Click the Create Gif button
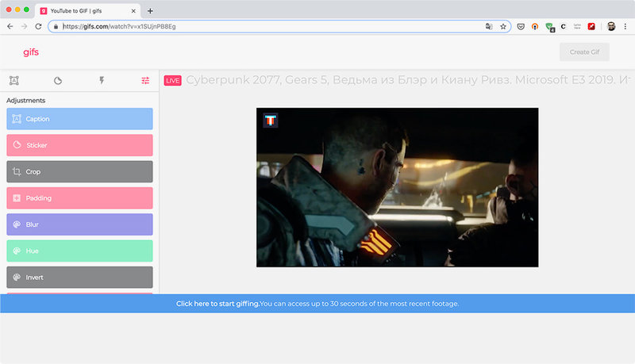 click(x=584, y=52)
